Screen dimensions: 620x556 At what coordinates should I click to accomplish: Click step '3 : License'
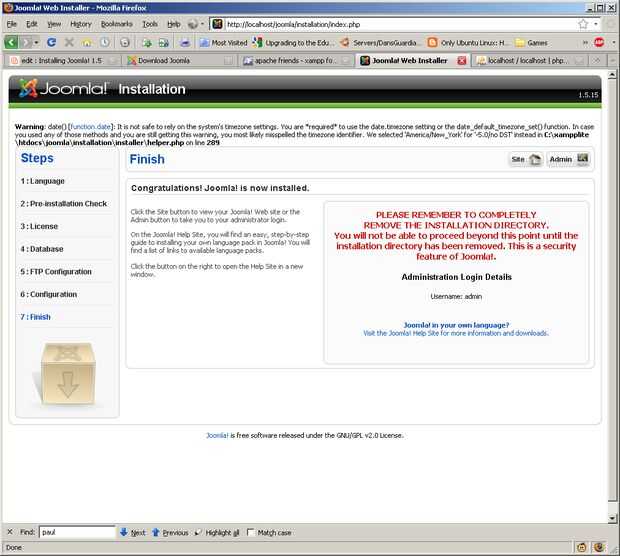(x=39, y=226)
